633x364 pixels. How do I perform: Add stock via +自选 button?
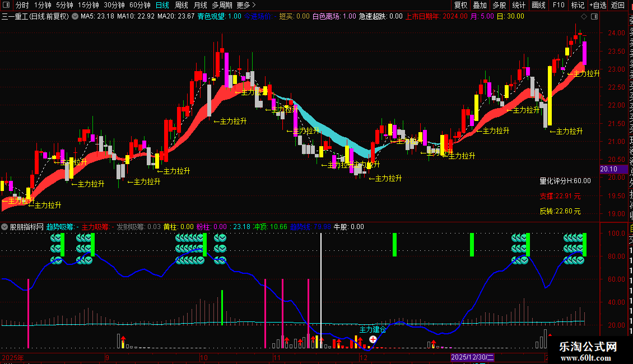[598, 5]
